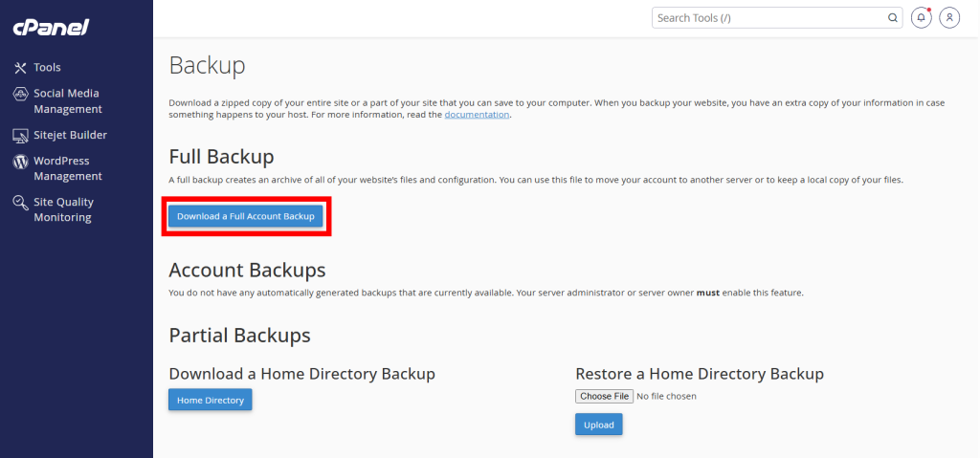The height and width of the screenshot is (458, 980).
Task: Select Sitejet Builder text in the sidebar
Action: pos(70,136)
